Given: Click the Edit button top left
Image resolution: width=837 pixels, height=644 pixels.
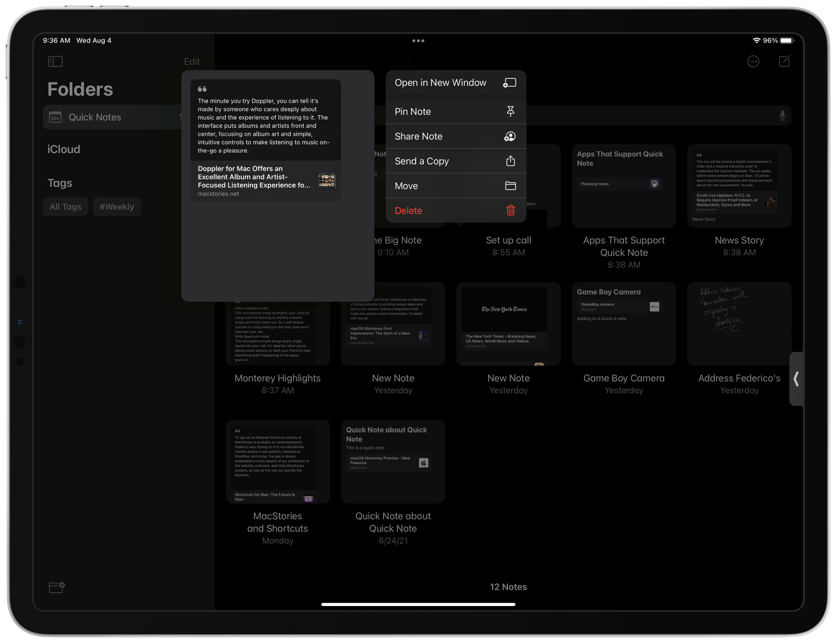Looking at the screenshot, I should pyautogui.click(x=192, y=61).
